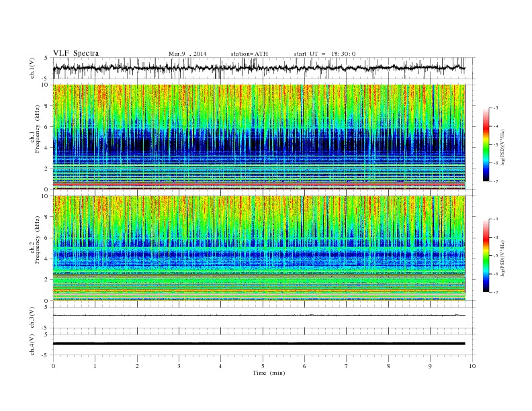Click the log(PSD) label beside the ch.1 colorbar

click(502, 147)
